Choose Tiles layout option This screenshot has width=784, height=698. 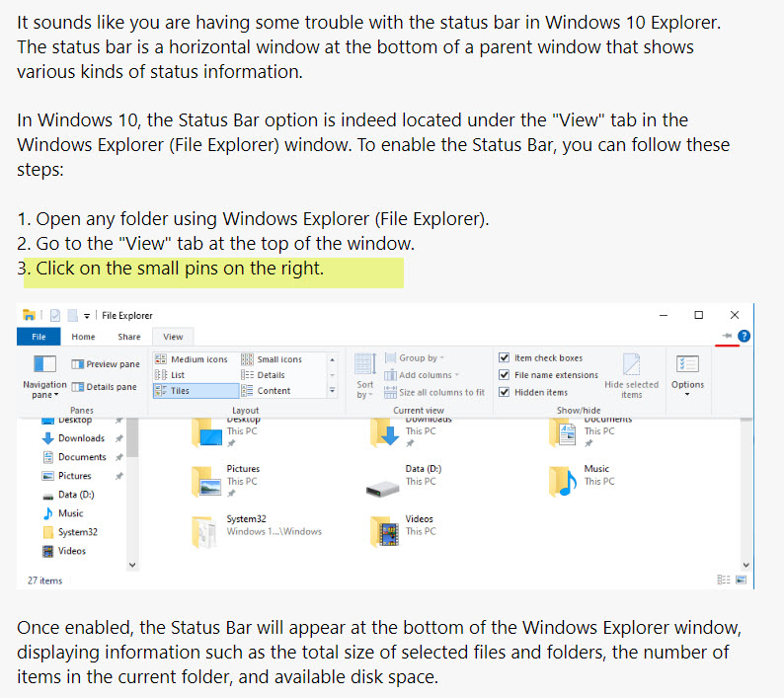click(x=196, y=391)
